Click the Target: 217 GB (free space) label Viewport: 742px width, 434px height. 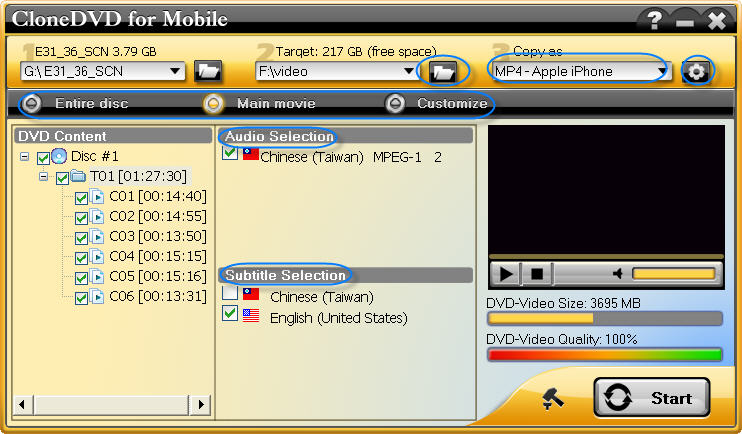click(356, 52)
